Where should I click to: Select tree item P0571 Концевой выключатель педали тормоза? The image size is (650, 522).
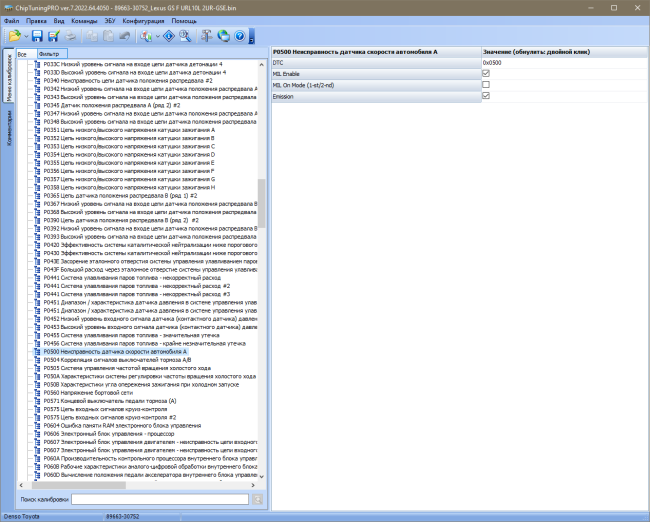(110, 401)
